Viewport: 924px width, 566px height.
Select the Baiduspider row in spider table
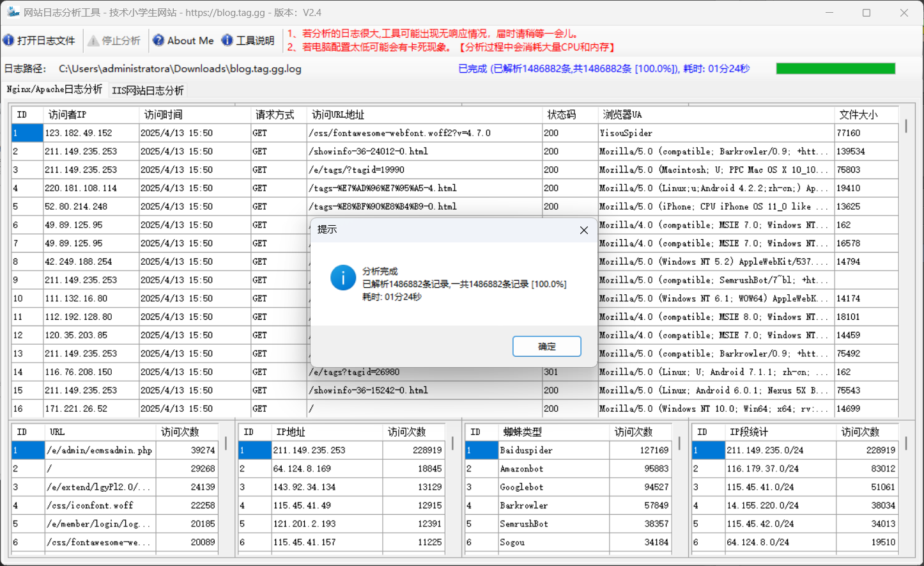pos(526,450)
